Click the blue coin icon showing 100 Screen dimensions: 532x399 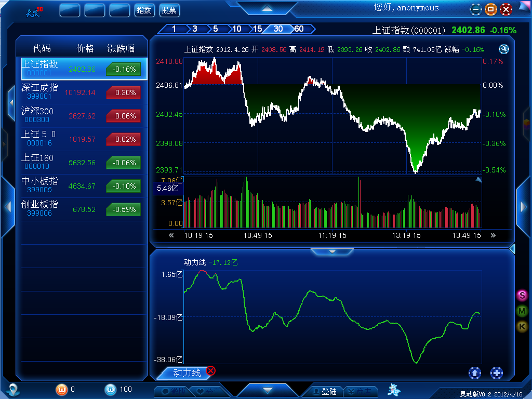pyautogui.click(x=110, y=390)
